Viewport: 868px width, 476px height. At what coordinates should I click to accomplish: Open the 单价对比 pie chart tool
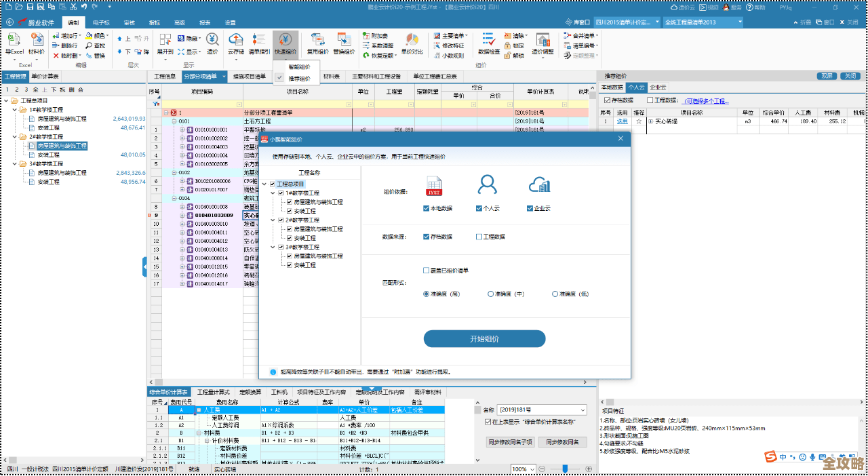click(x=412, y=43)
